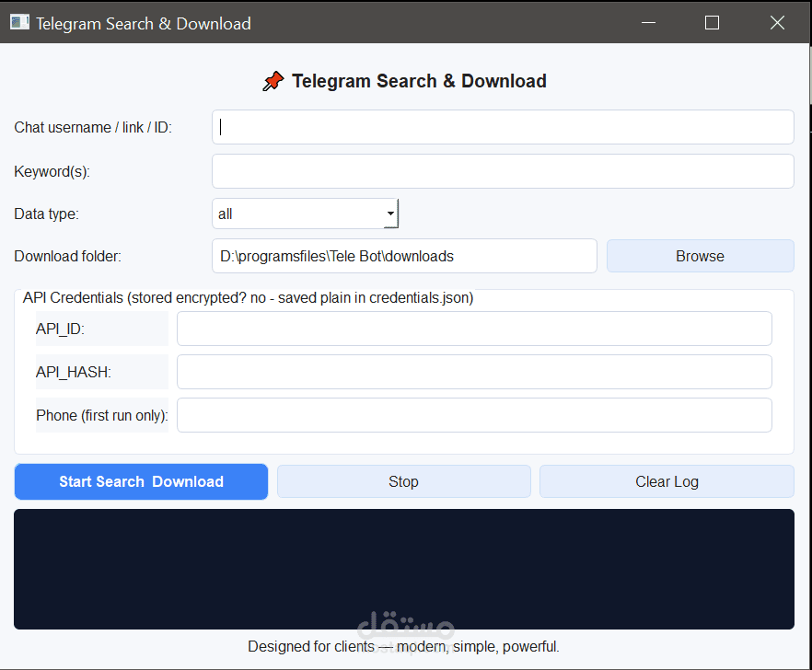Click the app icon in the title bar
Image resolution: width=812 pixels, height=670 pixels.
coord(19,22)
